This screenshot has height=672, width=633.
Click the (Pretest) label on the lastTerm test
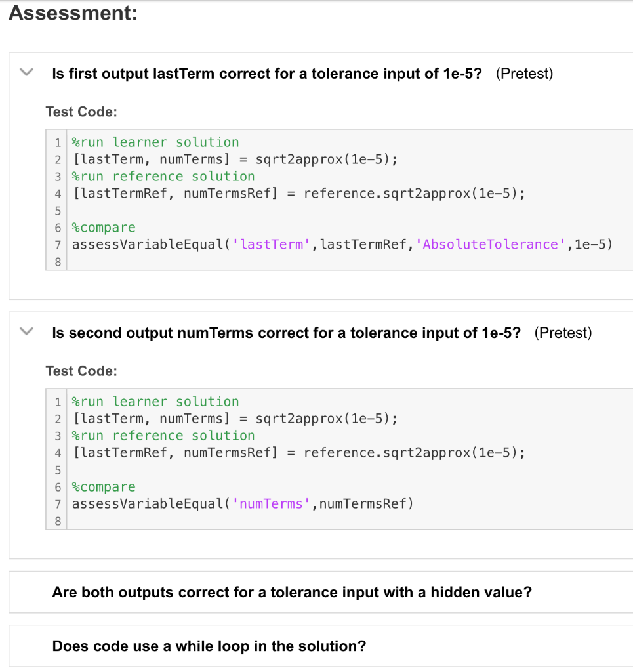524,73
